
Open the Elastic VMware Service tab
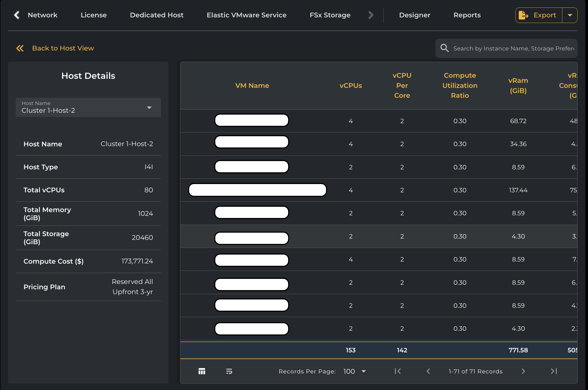pyautogui.click(x=247, y=15)
